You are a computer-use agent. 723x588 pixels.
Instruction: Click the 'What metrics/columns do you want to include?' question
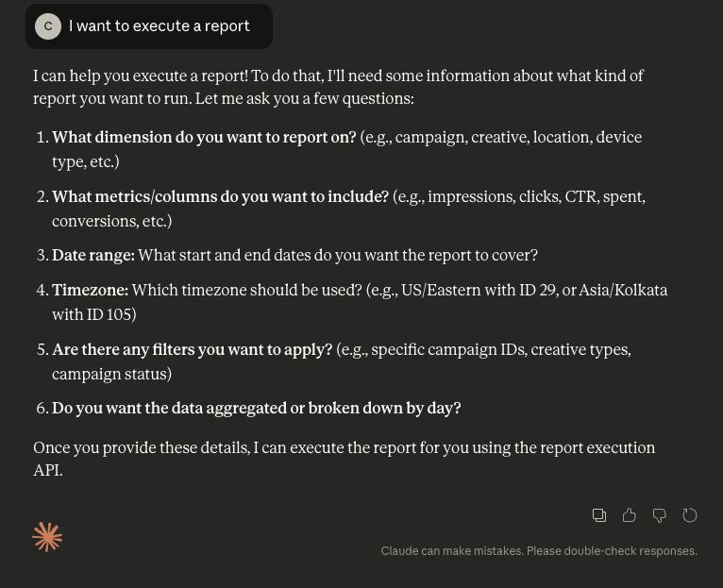221,197
